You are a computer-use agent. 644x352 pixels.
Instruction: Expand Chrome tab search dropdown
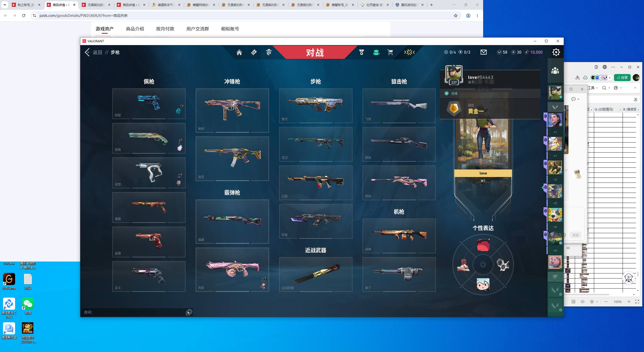[5, 5]
